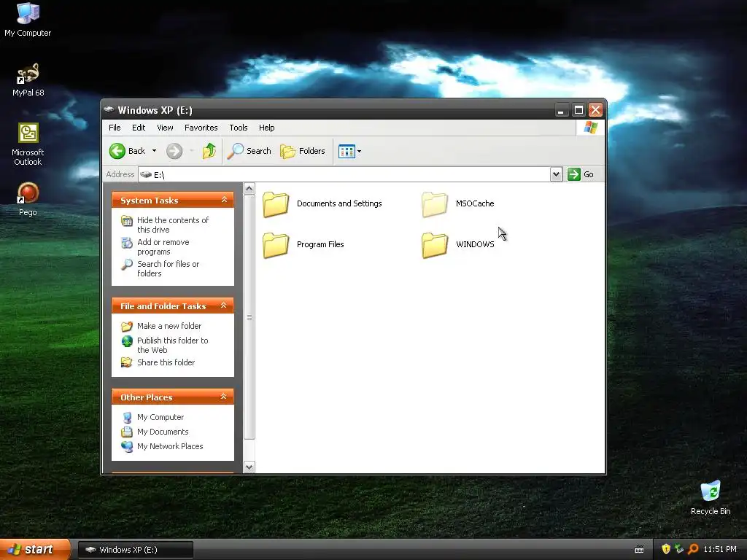The height and width of the screenshot is (560, 747).
Task: Click the sidebar vertical scrollbar thumb
Action: (x=249, y=318)
